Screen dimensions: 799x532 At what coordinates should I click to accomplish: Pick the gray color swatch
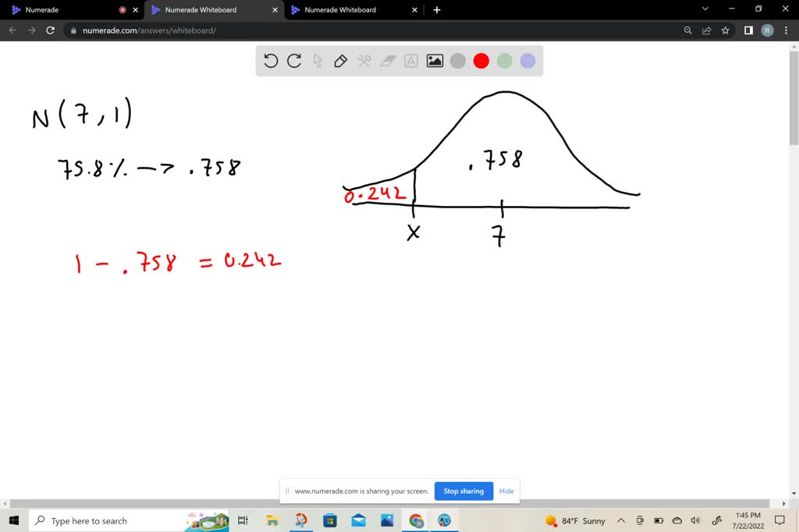pos(457,61)
